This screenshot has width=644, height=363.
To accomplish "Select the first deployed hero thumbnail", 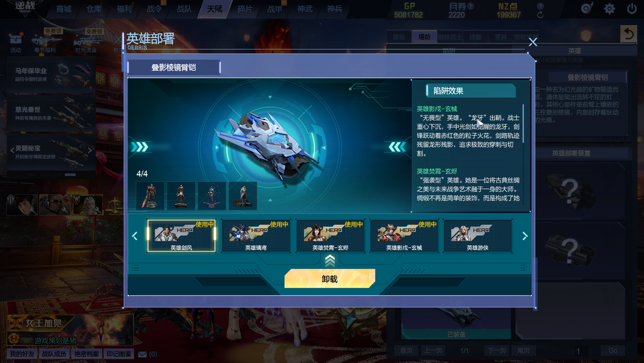I will pyautogui.click(x=150, y=196).
